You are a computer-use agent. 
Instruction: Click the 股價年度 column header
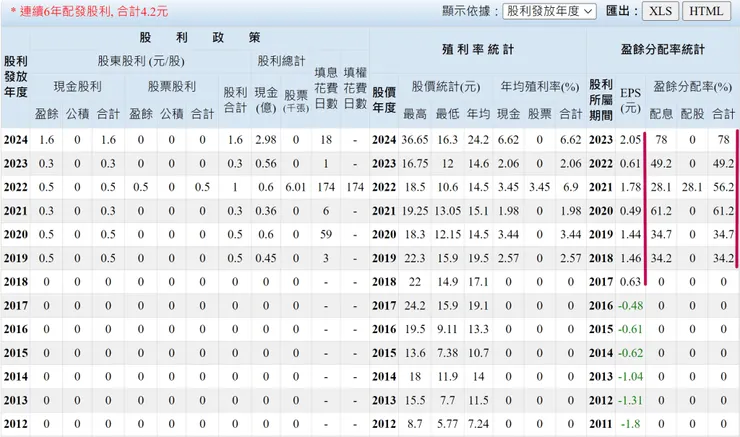pyautogui.click(x=384, y=100)
